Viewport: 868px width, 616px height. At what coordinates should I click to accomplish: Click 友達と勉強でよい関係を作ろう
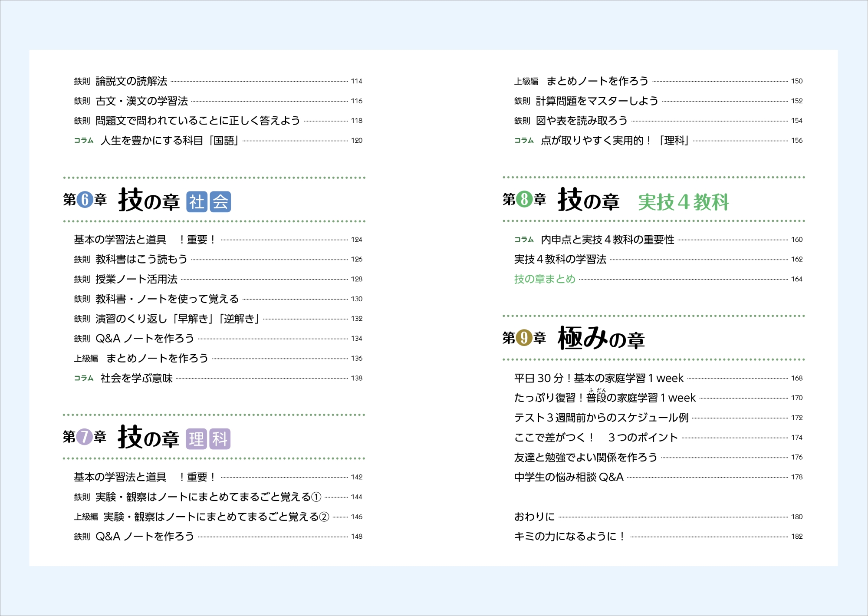pos(586,458)
